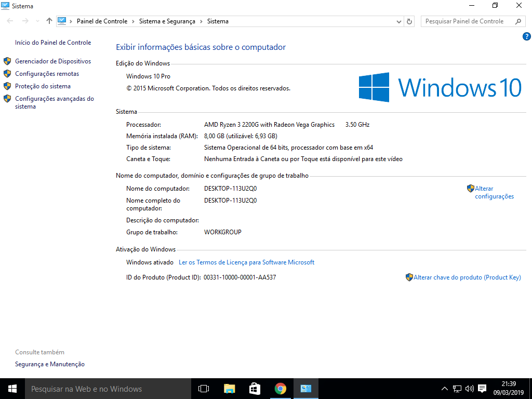Click the Control Panel taskbar button
Viewport: 532px width, 399px height.
pos(305,389)
